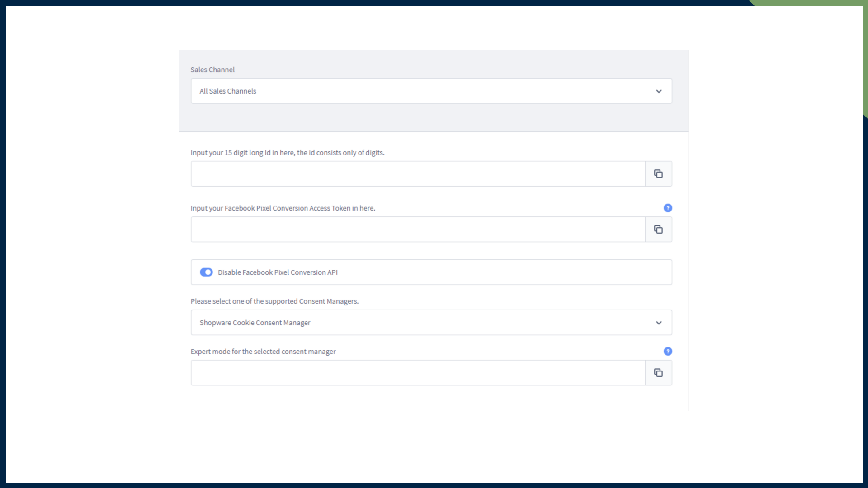Screen dimensions: 868x488
Task: Focus the expert mode input field
Action: [x=418, y=373]
